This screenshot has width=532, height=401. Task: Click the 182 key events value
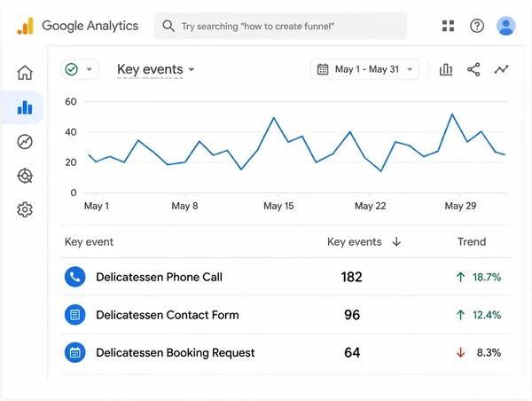pos(351,277)
